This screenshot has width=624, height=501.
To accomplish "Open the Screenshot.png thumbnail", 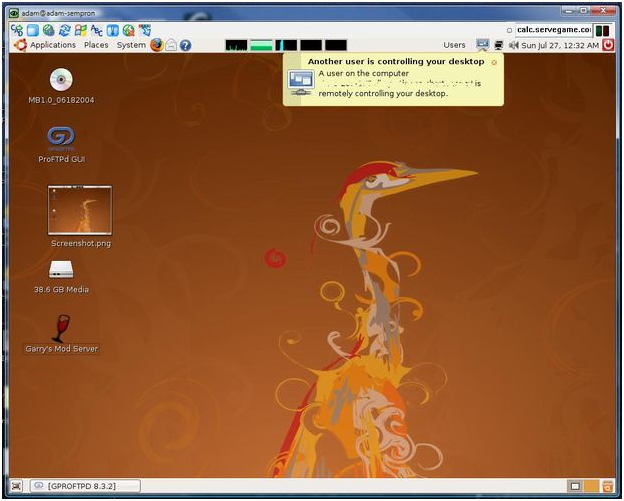I will click(80, 210).
